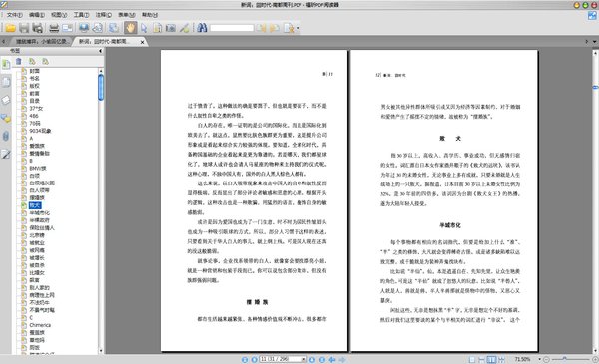Open the page number dropdown

(x=304, y=359)
